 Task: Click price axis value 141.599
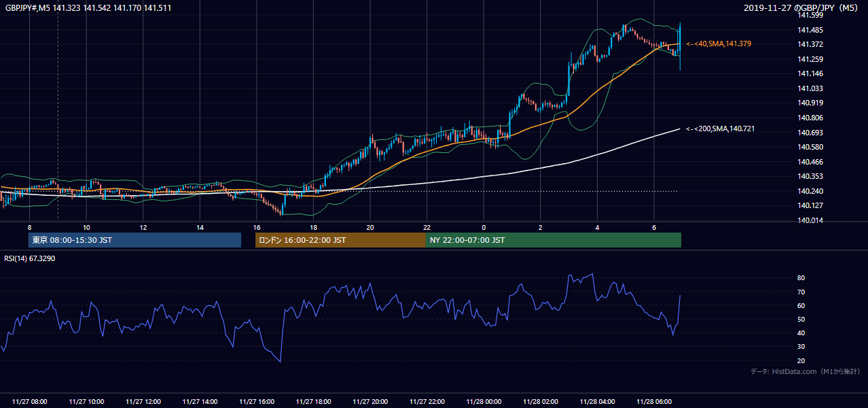click(x=810, y=15)
